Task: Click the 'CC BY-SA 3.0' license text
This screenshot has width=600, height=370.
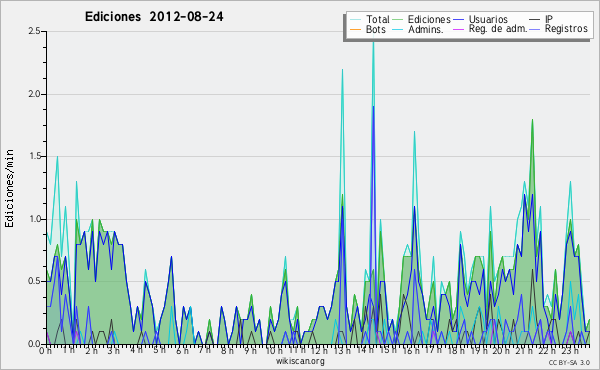Action: point(569,363)
